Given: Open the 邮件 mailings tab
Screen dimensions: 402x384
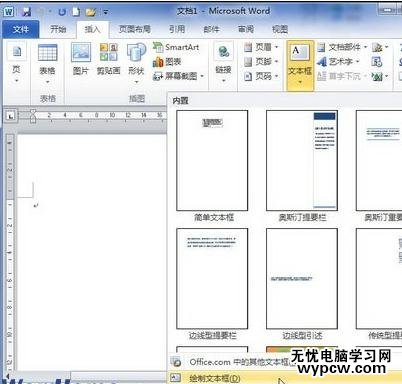Looking at the screenshot, I should [x=211, y=29].
